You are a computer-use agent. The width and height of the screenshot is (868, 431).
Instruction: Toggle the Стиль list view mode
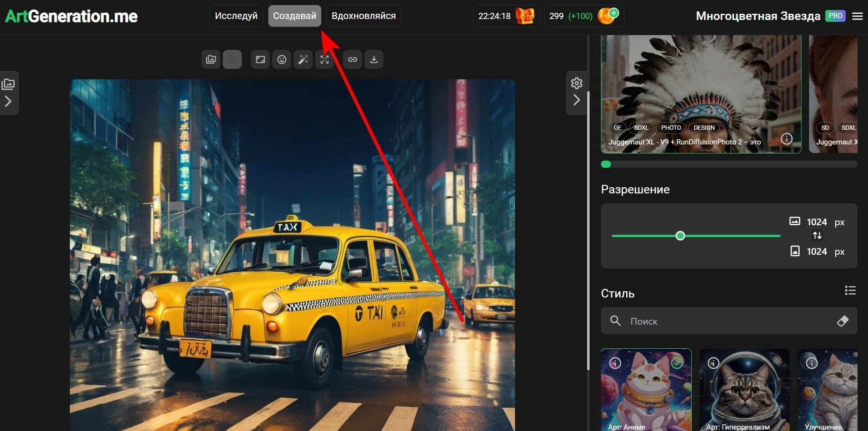pyautogui.click(x=850, y=290)
